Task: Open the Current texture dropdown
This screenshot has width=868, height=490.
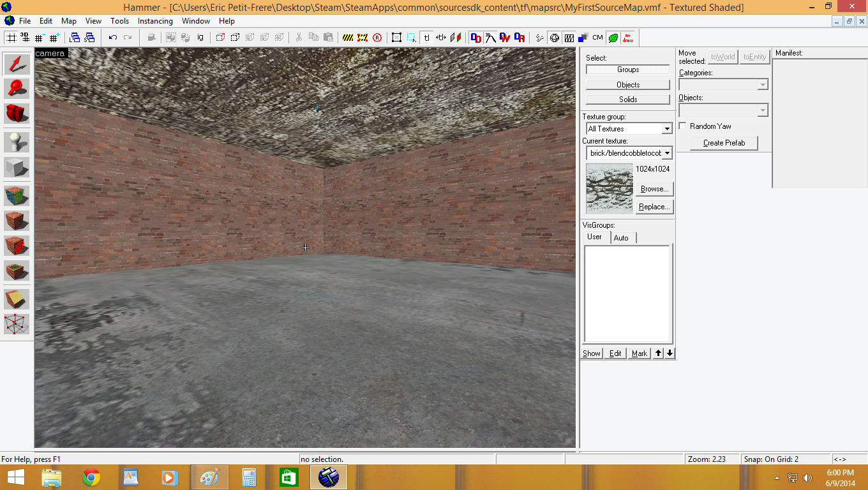Action: 668,152
